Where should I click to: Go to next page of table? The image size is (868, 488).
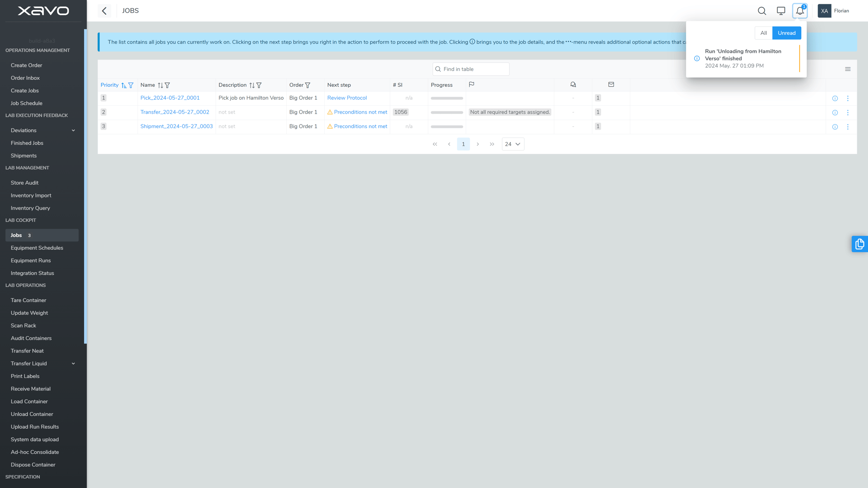478,144
